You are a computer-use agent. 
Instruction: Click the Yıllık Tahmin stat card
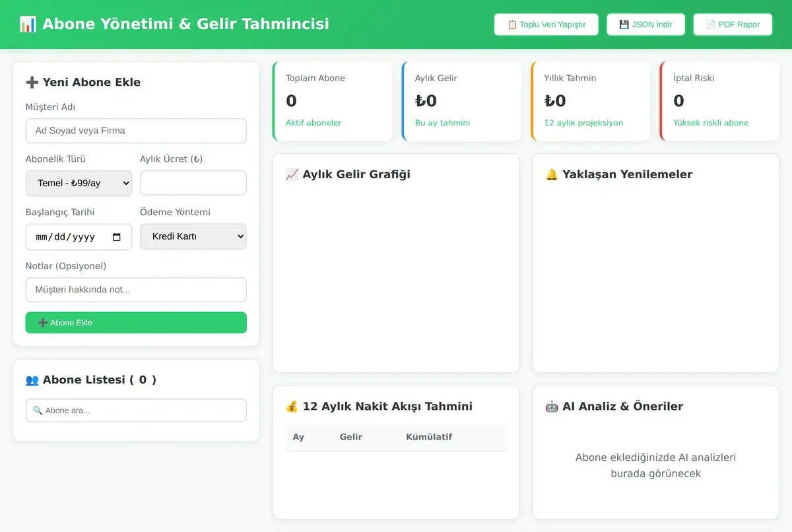[591, 101]
